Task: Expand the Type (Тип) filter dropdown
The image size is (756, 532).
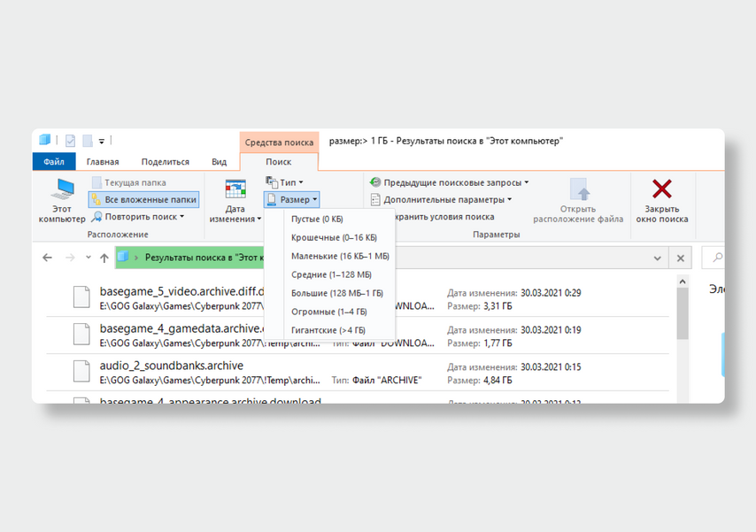Action: (284, 182)
